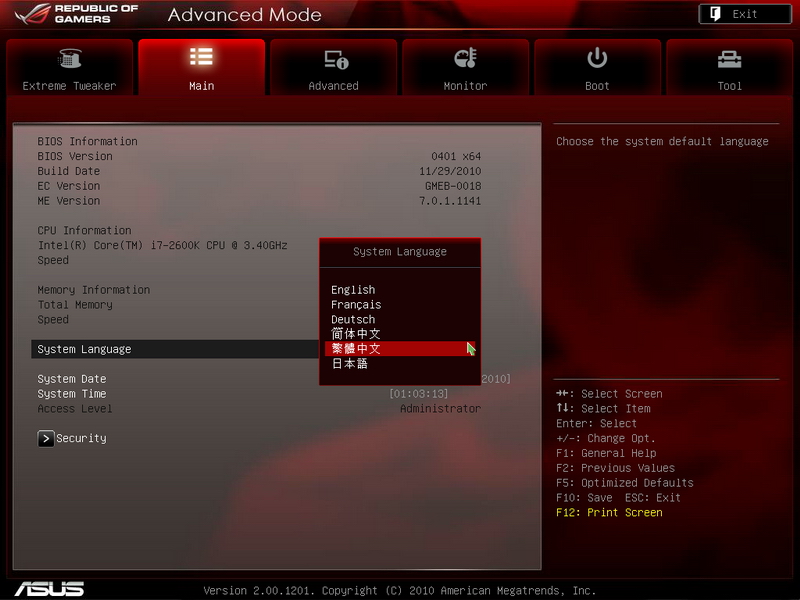Click ME version value 7.0.1.1141
Screen dimensions: 800x600
click(x=450, y=201)
